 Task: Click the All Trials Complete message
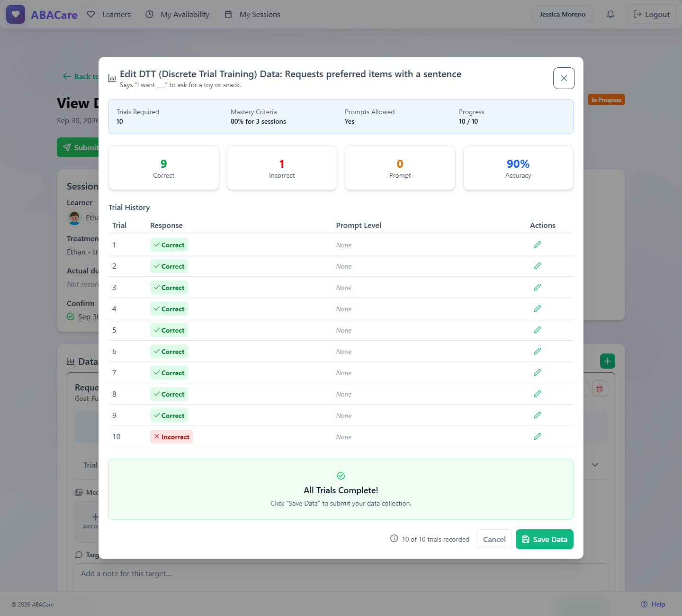tap(341, 489)
